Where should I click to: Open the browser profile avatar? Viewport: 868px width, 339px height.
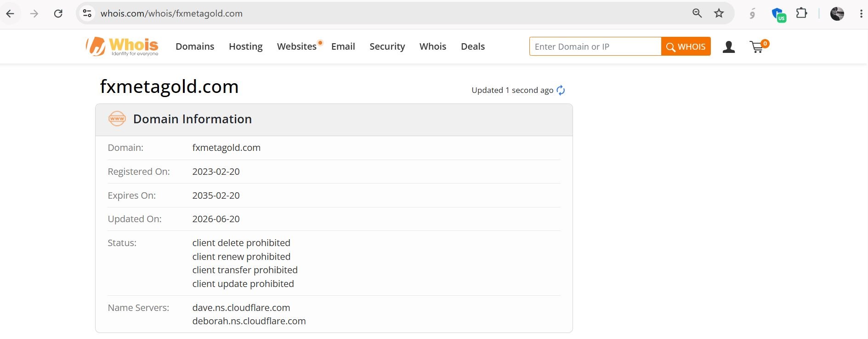coord(837,14)
